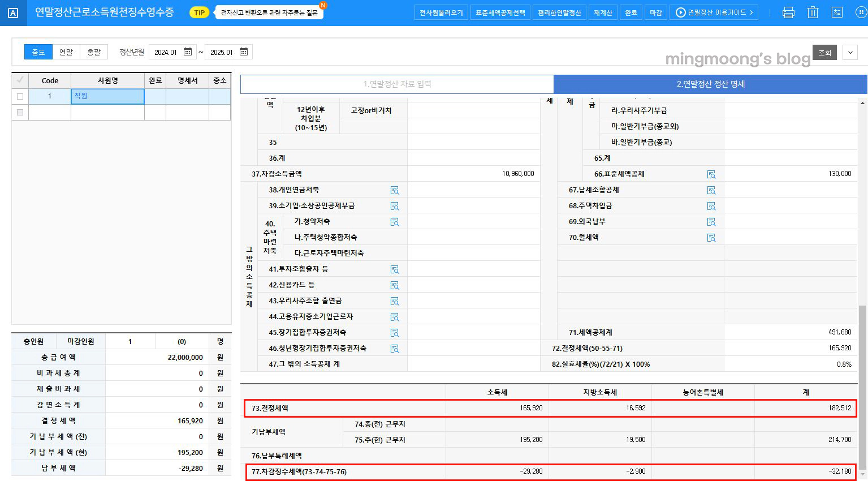Image resolution: width=868 pixels, height=485 pixels.
Task: Click the 완료 button in toolbar
Action: (x=631, y=12)
